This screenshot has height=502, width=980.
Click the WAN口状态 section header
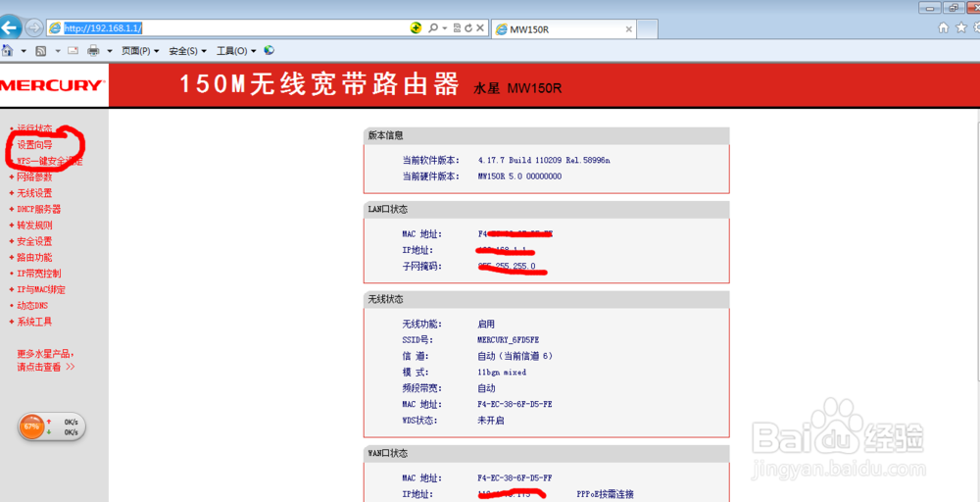tap(546, 453)
